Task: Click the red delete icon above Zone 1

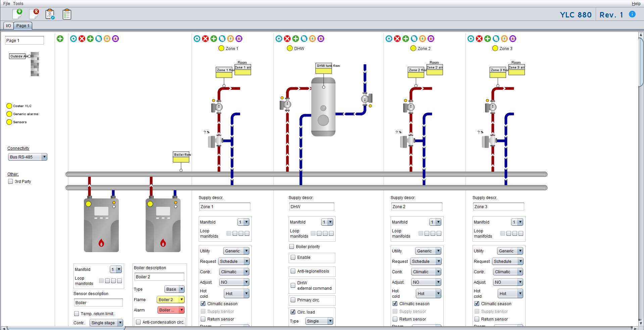Action: [205, 39]
